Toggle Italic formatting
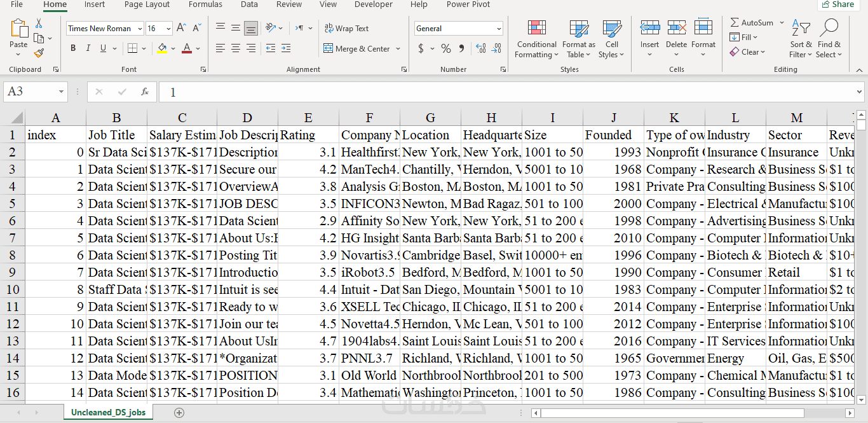 point(88,48)
